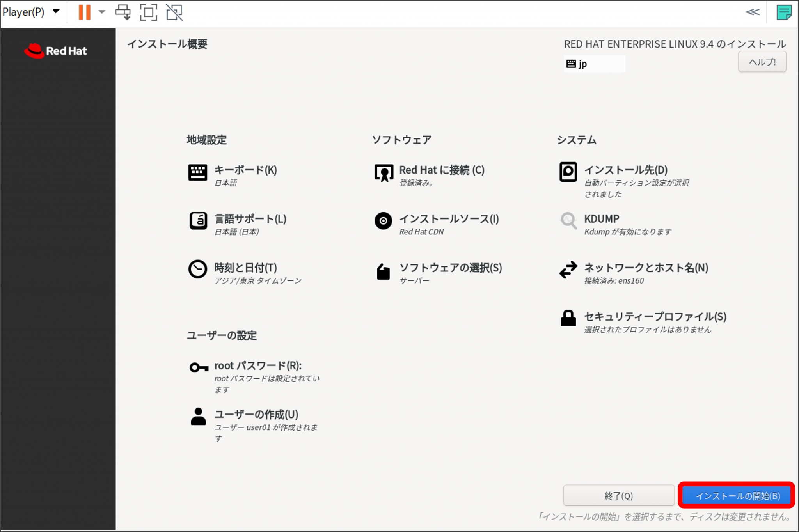The image size is (799, 532).
Task: Pause the virtual machine
Action: coord(84,12)
